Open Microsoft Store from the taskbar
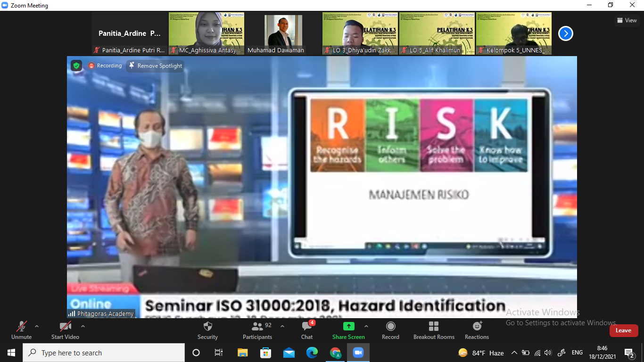The image size is (644, 362). (265, 353)
